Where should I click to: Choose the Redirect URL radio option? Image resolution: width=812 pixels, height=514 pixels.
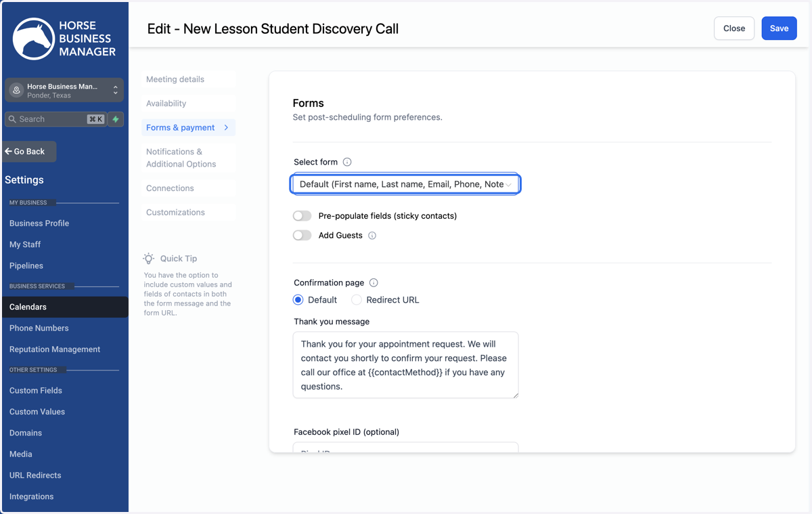357,300
